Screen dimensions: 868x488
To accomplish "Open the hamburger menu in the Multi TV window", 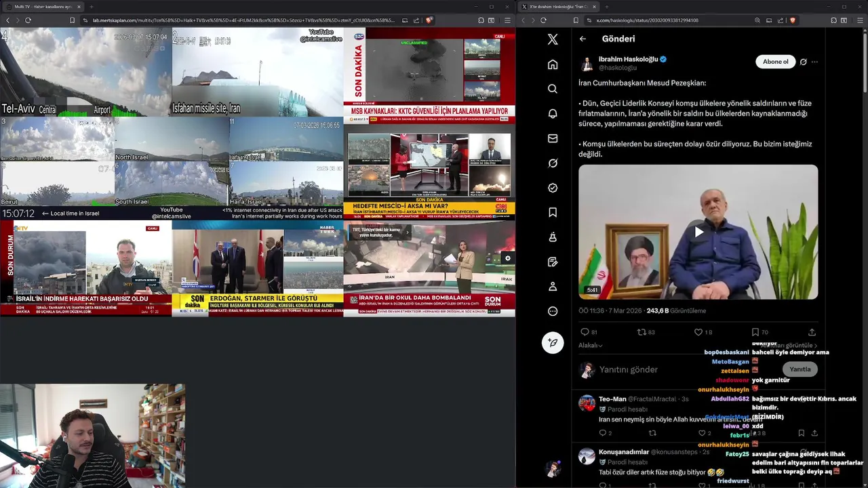I will point(507,20).
